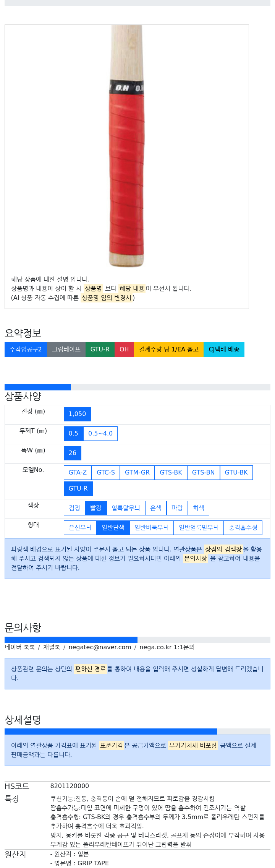The height and width of the screenshot is (868, 275).
Task: Click the 그립테이프 tag
Action: click(x=66, y=349)
